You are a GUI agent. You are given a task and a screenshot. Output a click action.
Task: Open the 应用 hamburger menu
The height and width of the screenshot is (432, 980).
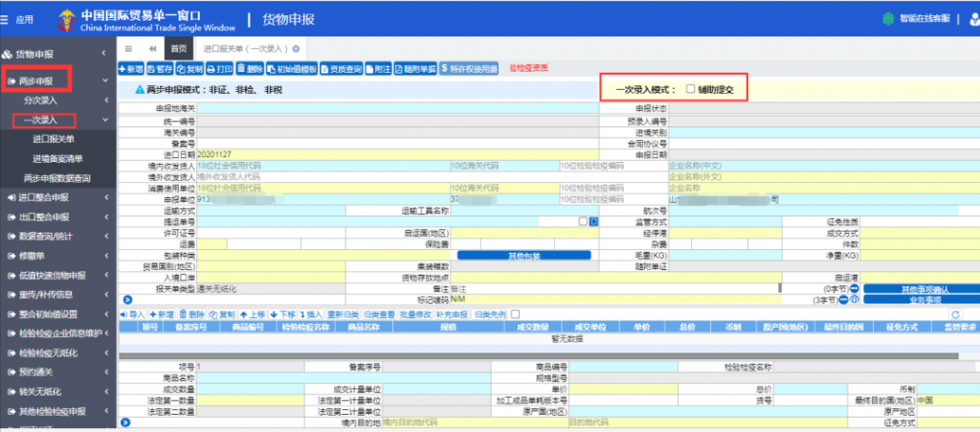pos(5,19)
